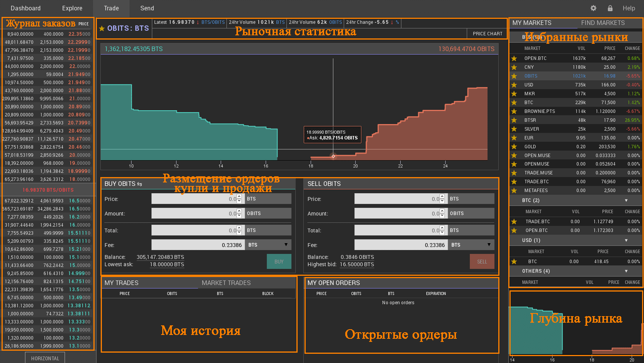The width and height of the screenshot is (644, 363).
Task: Click the ask marker on depth chart
Action: click(333, 156)
